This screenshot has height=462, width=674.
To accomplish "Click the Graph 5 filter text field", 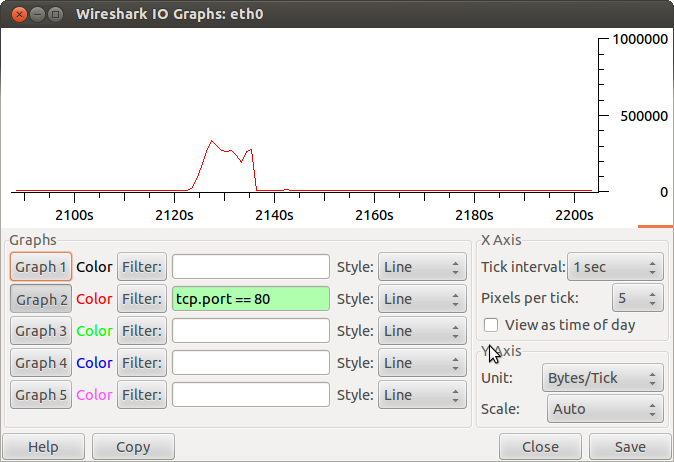I will click(251, 395).
